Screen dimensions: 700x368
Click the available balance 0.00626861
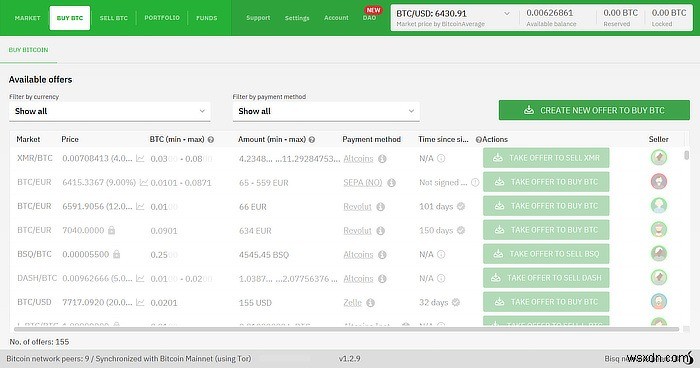550,13
